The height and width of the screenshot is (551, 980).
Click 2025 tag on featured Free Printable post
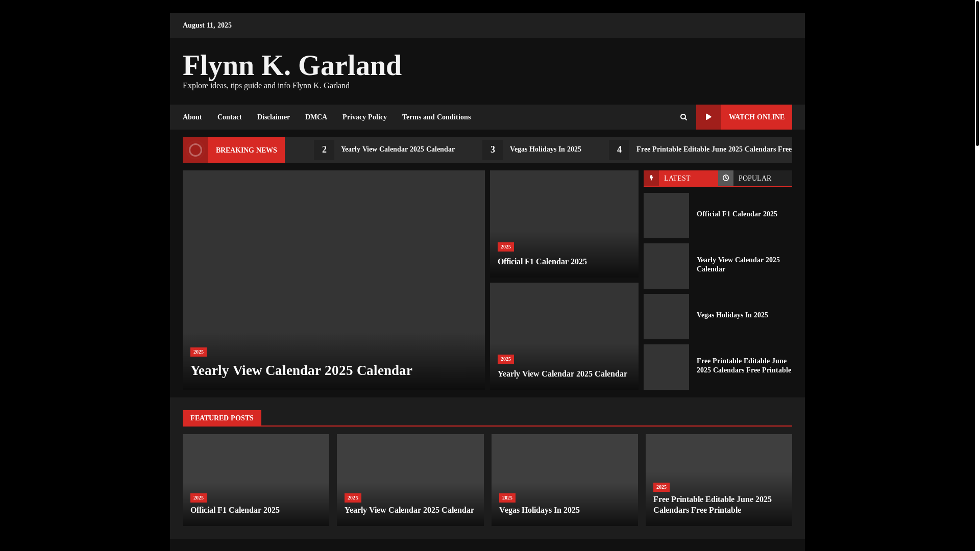(x=661, y=487)
